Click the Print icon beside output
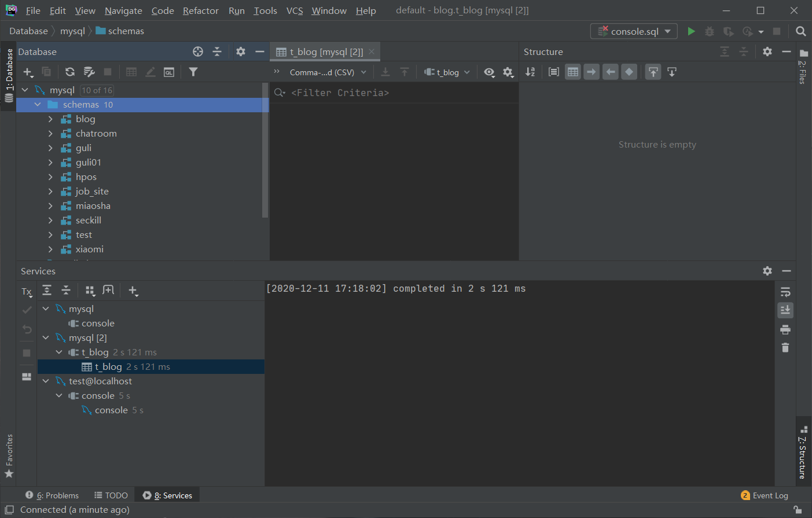 pyautogui.click(x=785, y=329)
